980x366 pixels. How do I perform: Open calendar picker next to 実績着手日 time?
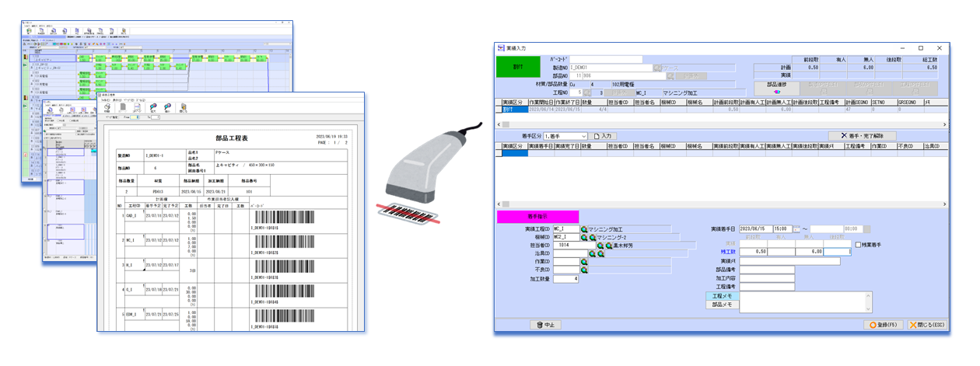796,228
